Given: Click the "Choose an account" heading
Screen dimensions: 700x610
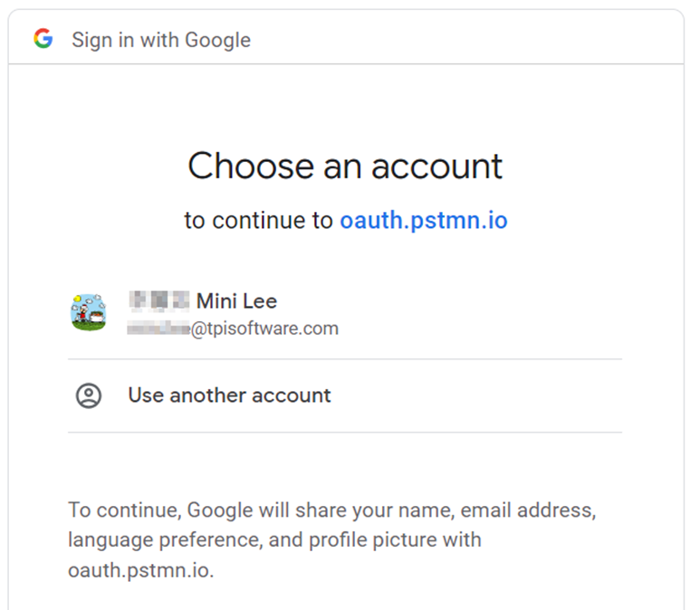Looking at the screenshot, I should pyautogui.click(x=345, y=167).
